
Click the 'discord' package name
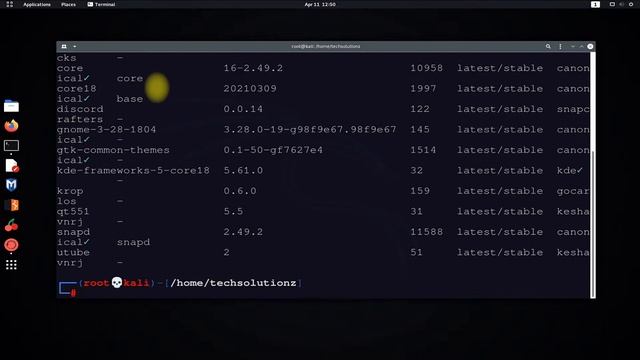[x=80, y=109]
